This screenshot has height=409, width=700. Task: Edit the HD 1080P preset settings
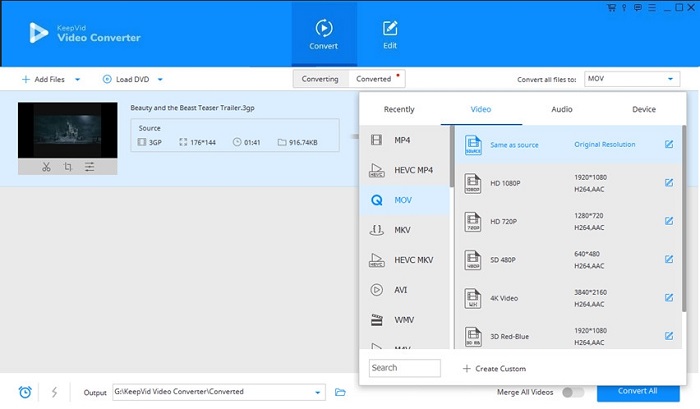pos(669,183)
